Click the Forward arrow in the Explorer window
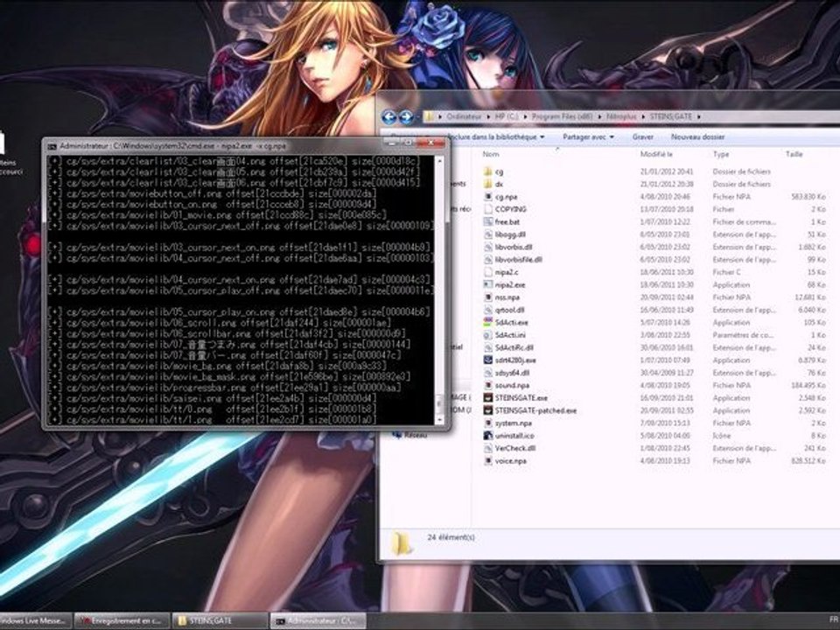This screenshot has height=630, width=840. pos(407,116)
